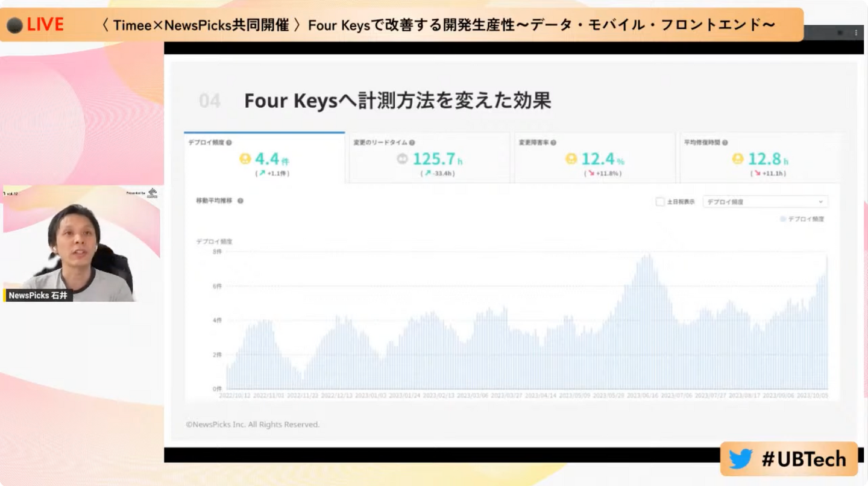
Task: Switch to the 変更障害率 tab
Action: (x=594, y=158)
